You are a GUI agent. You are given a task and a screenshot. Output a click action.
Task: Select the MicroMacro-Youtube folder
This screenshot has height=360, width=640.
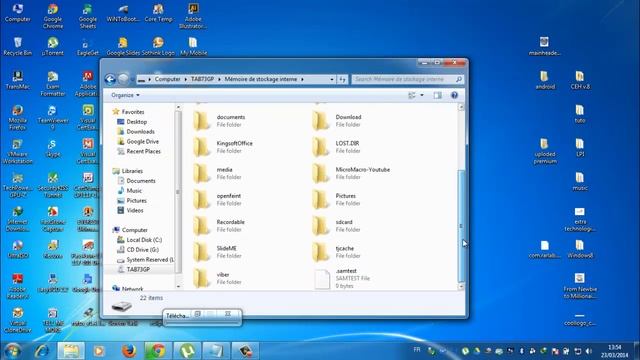pyautogui.click(x=351, y=173)
